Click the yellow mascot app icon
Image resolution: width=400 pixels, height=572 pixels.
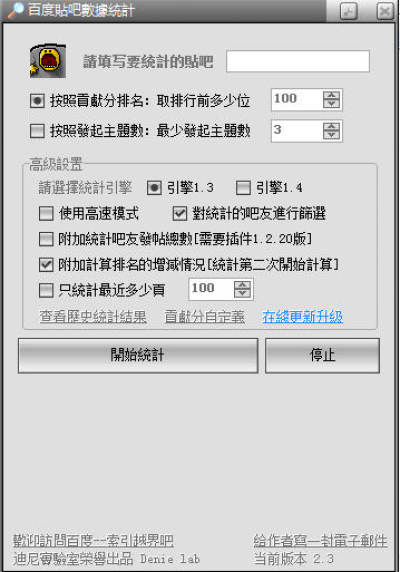tap(48, 61)
